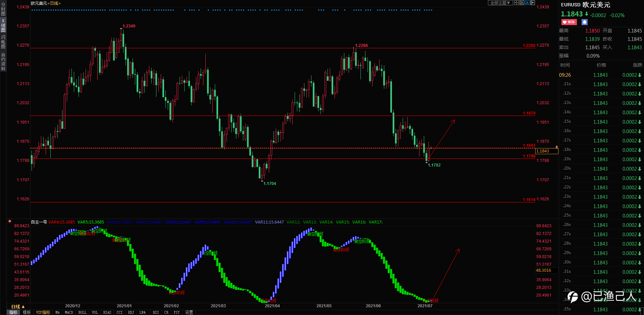Click the 最低 value 1.1839

[592, 39]
